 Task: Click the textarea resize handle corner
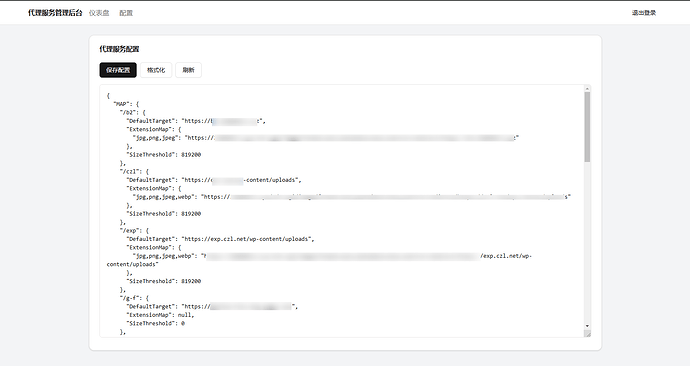point(587,333)
